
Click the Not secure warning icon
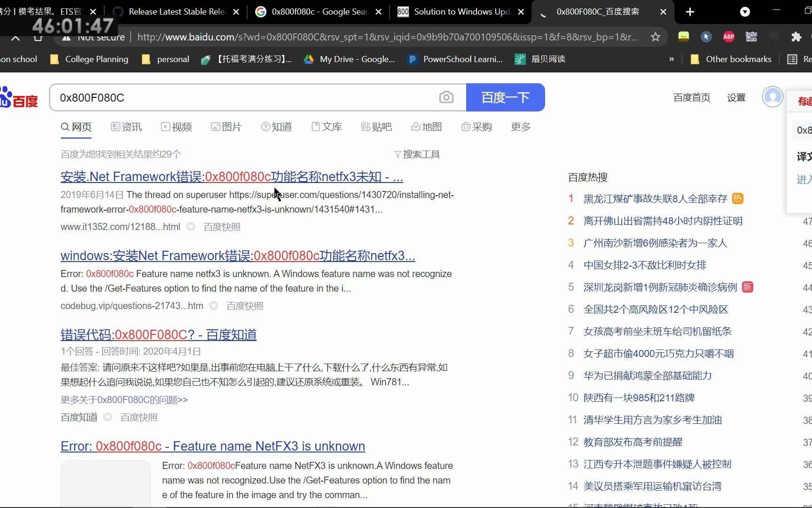(67, 37)
